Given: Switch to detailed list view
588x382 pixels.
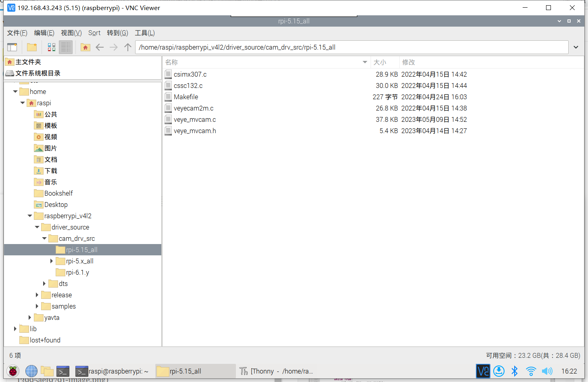Looking at the screenshot, I should coord(66,47).
